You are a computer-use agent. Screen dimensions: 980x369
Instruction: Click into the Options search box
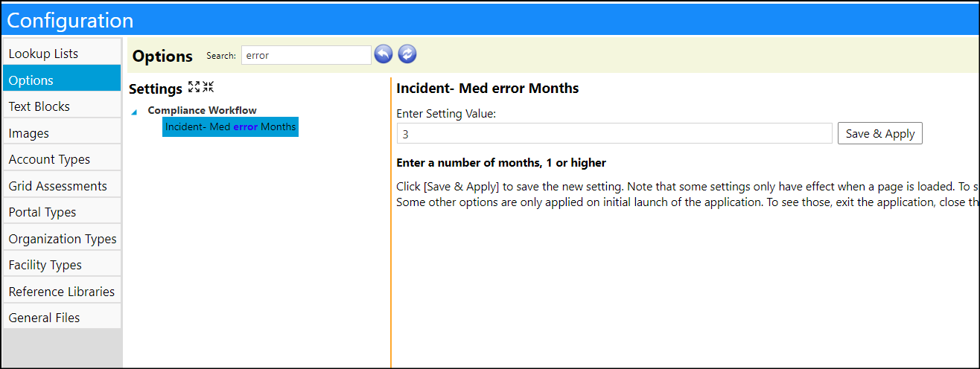[306, 55]
